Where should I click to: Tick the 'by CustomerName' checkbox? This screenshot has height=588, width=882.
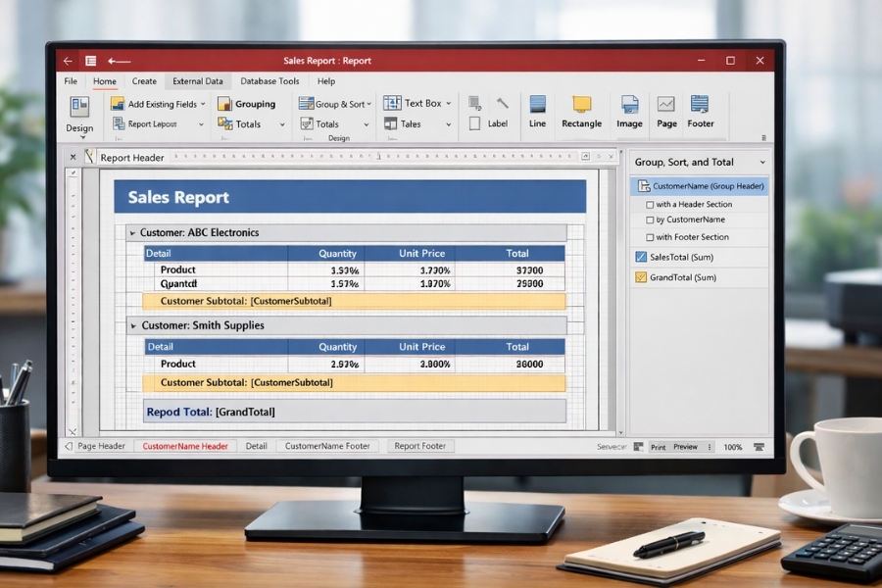[x=650, y=220]
